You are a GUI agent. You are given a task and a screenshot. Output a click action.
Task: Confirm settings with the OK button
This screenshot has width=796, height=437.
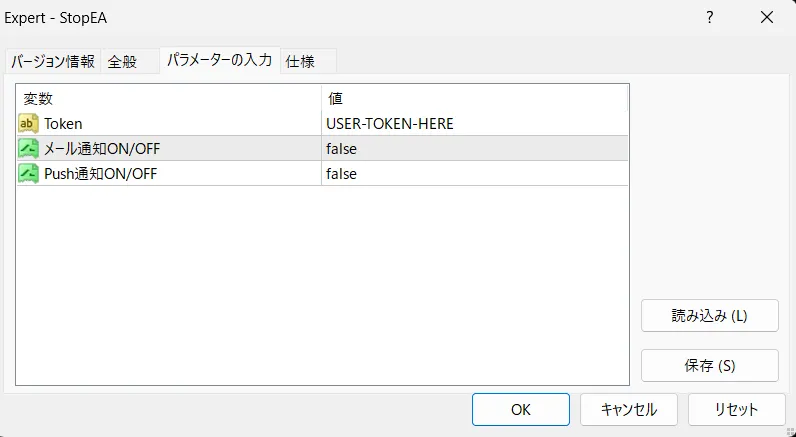click(520, 409)
